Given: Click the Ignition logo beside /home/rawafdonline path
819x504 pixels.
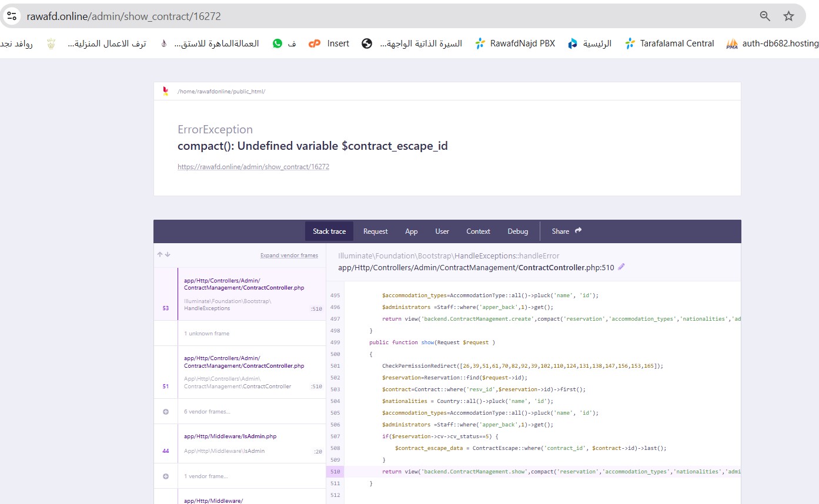Looking at the screenshot, I should pyautogui.click(x=166, y=91).
